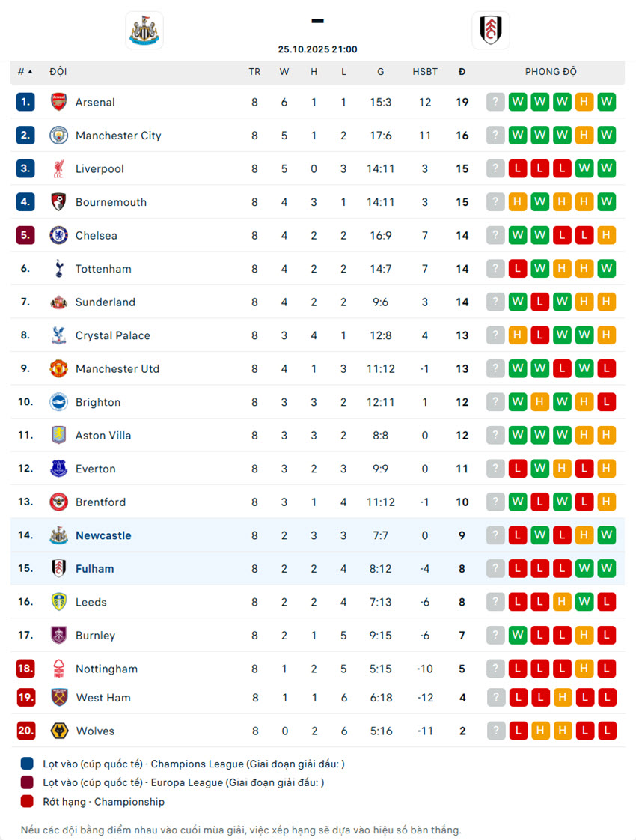The image size is (636, 840).
Task: Click the Newcastle crest in the match header
Action: point(144,31)
